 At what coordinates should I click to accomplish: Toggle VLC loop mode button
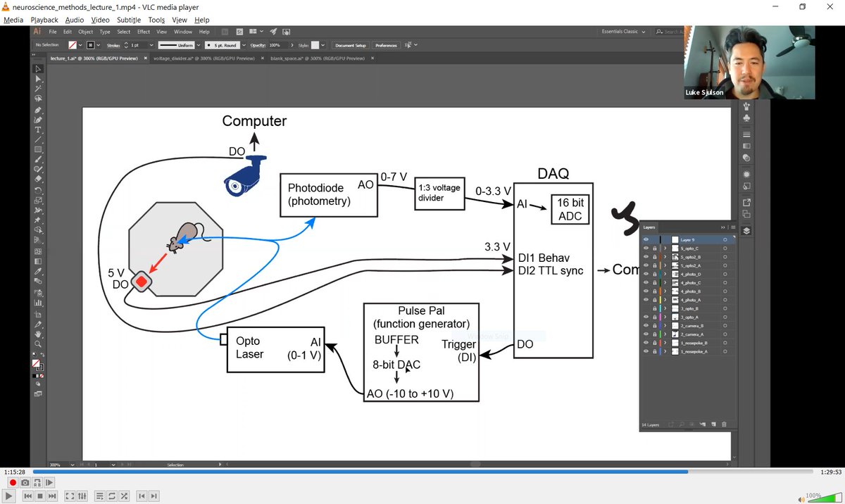click(112, 496)
